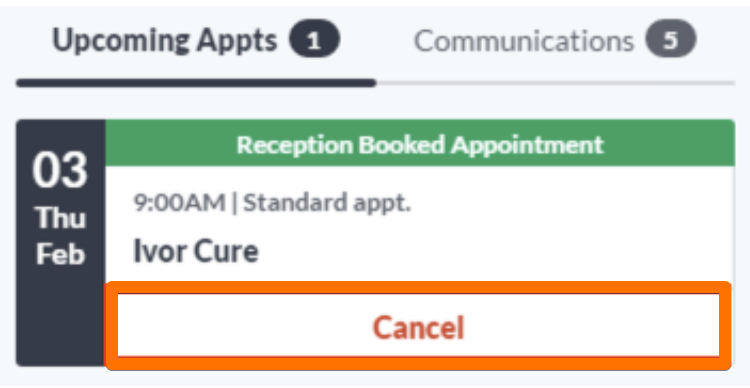Click the Upcoming Appts count badge showing 1

[314, 40]
